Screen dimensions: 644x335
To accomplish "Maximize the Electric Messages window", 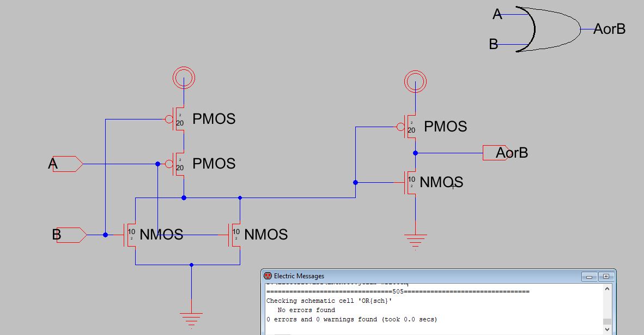I will click(605, 277).
